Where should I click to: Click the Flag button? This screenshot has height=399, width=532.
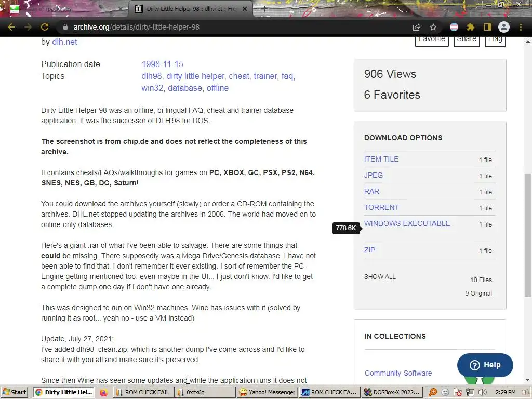[495, 41]
